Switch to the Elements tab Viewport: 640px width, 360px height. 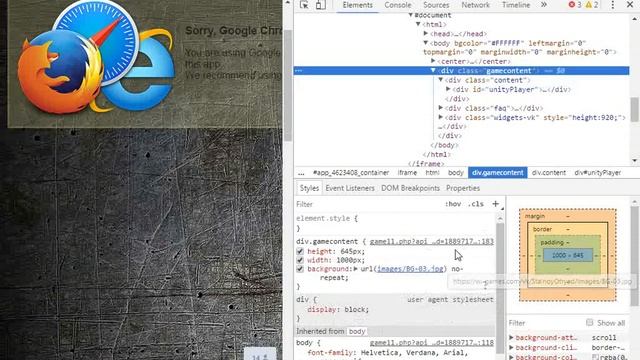pos(358,5)
